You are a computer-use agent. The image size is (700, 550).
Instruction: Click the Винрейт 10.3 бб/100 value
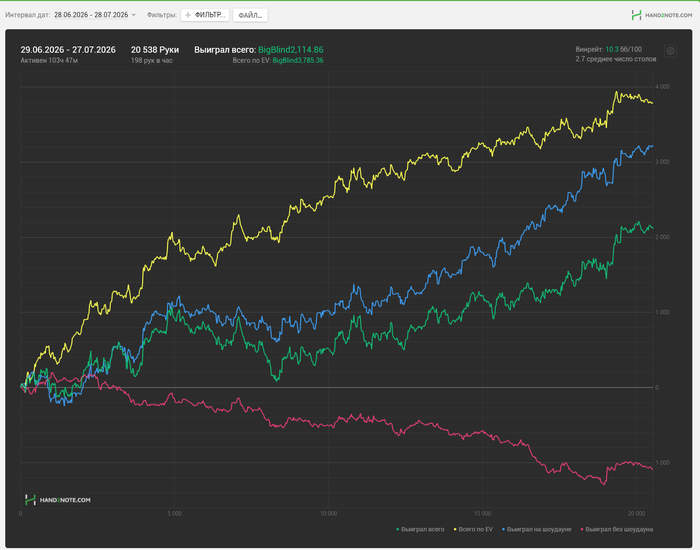[608, 50]
